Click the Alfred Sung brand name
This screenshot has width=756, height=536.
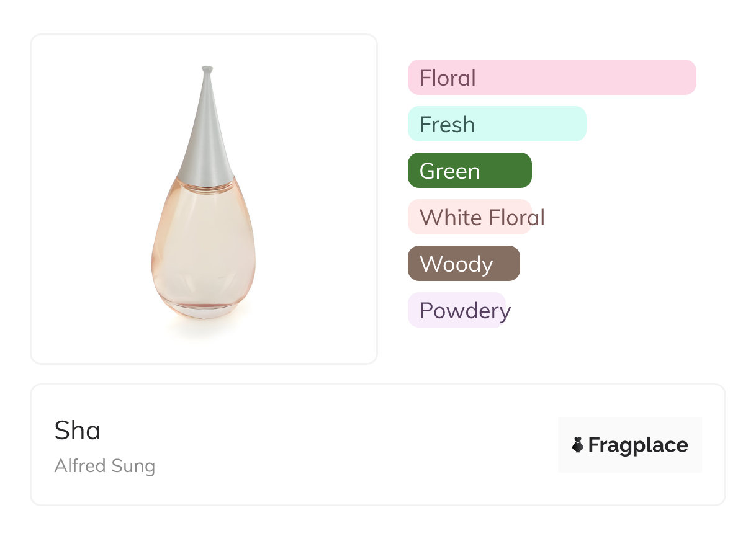coord(105,466)
